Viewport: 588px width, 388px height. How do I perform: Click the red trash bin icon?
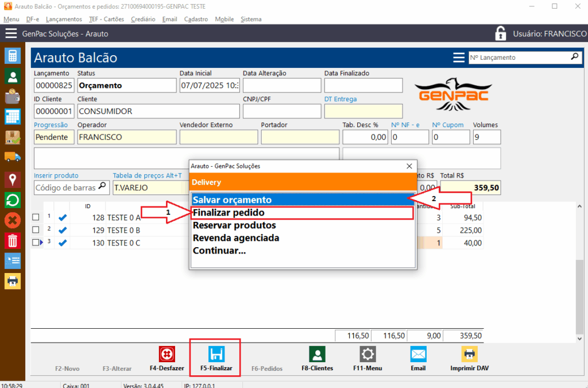(12, 240)
